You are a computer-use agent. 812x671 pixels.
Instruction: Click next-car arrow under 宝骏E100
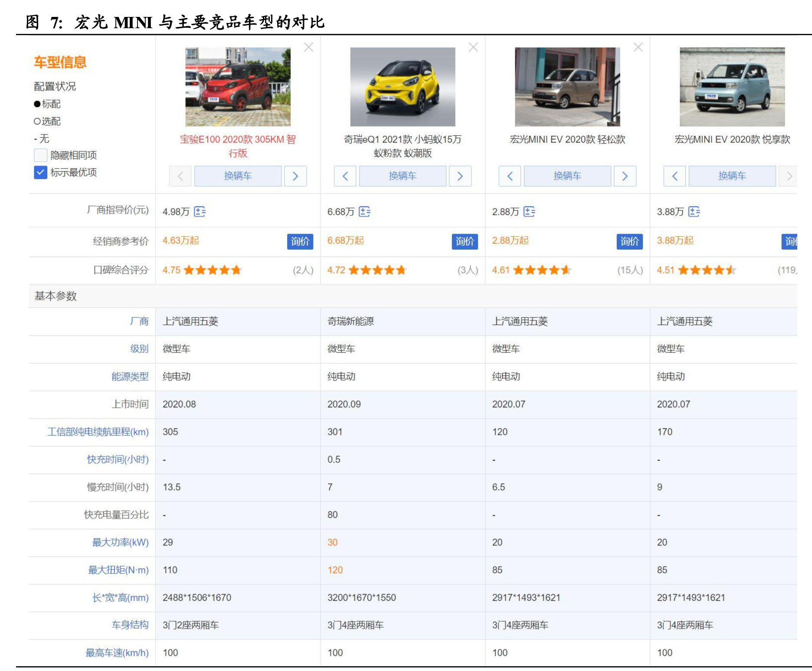coord(296,176)
